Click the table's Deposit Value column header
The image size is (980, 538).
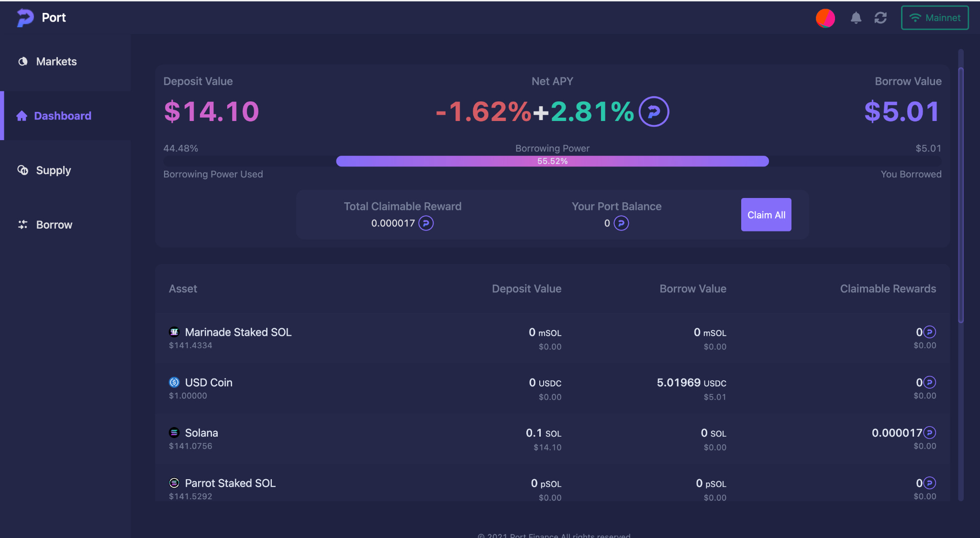pyautogui.click(x=526, y=289)
